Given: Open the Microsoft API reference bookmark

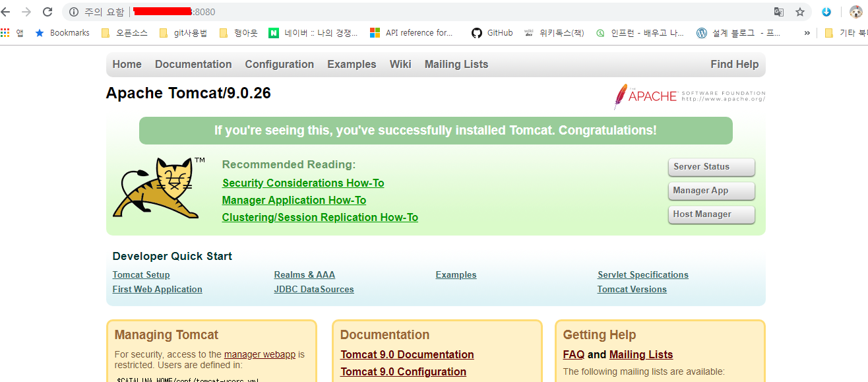Looking at the screenshot, I should coord(412,32).
